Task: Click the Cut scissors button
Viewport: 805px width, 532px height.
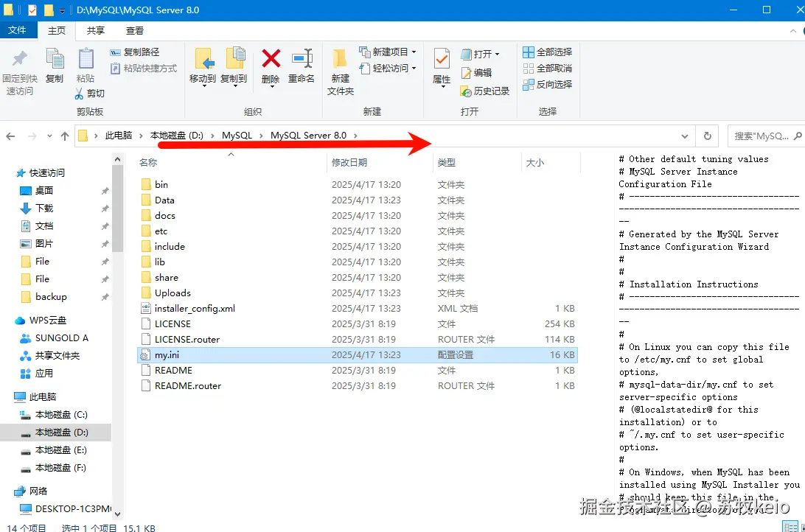Action: [x=90, y=94]
